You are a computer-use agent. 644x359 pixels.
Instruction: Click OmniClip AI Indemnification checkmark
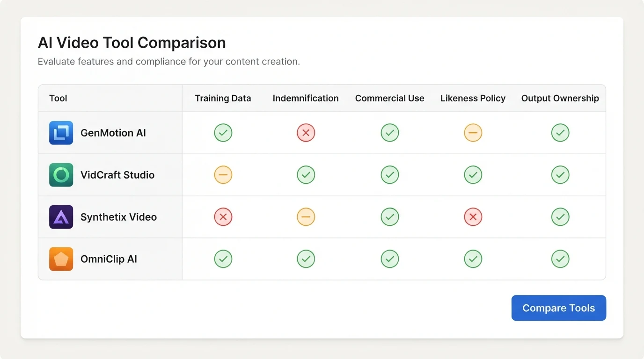tap(306, 259)
